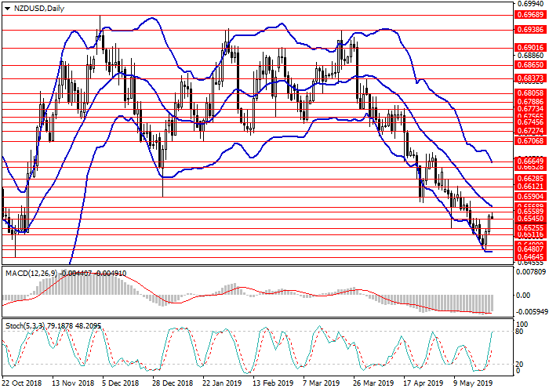The width and height of the screenshot is (549, 392).
Task: Click the 22 Oct 2018 date label
Action: coord(20,384)
